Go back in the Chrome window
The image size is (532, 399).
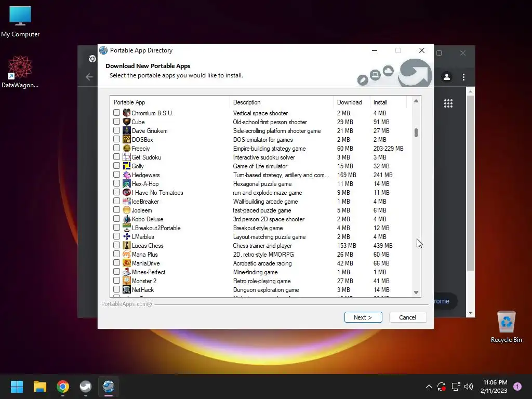[x=89, y=77]
